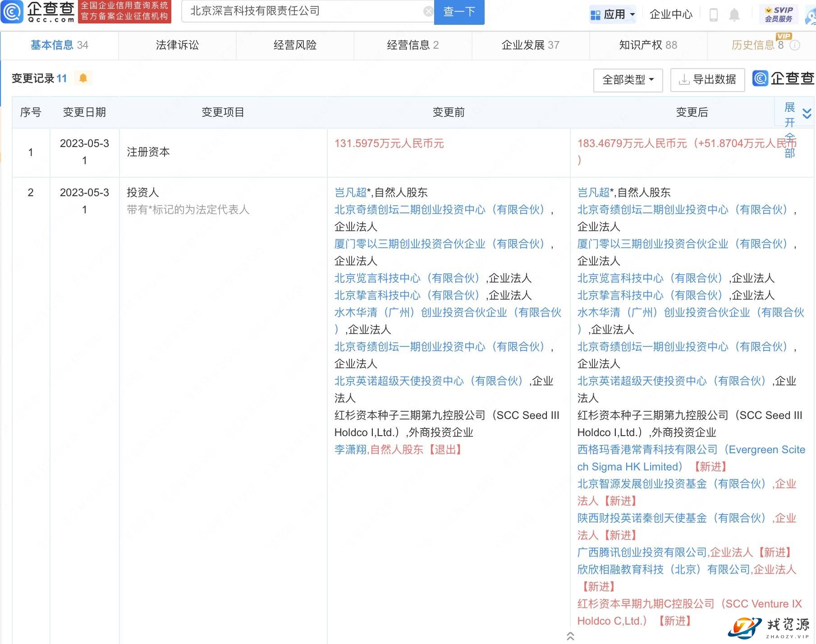Image resolution: width=816 pixels, height=644 pixels.
Task: Open SVIP 会员服务
Action: (x=779, y=14)
